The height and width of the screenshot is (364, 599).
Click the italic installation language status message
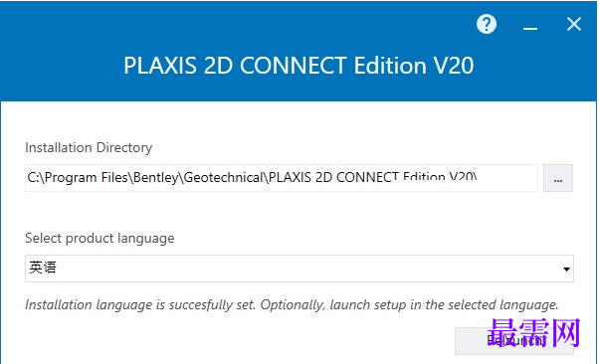pyautogui.click(x=292, y=304)
